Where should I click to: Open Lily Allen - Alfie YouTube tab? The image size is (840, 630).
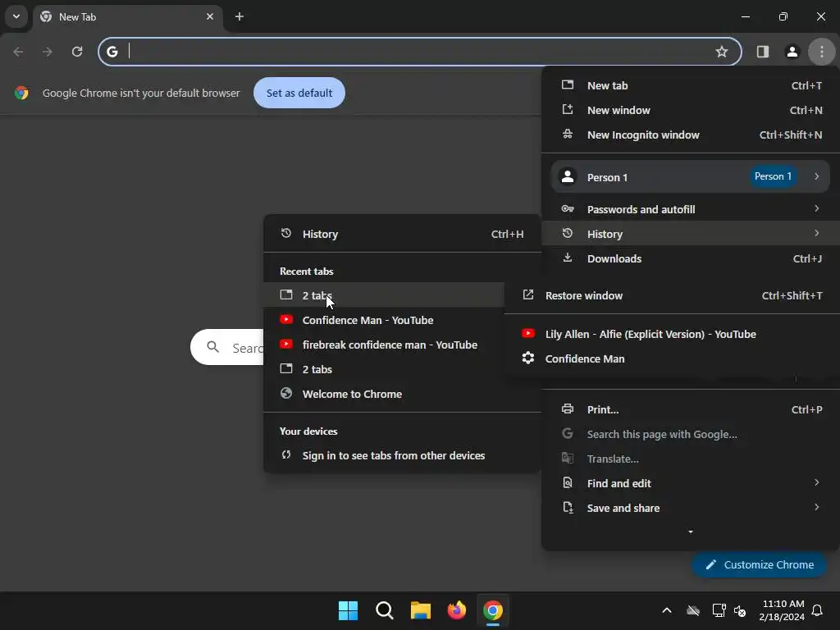673,335
